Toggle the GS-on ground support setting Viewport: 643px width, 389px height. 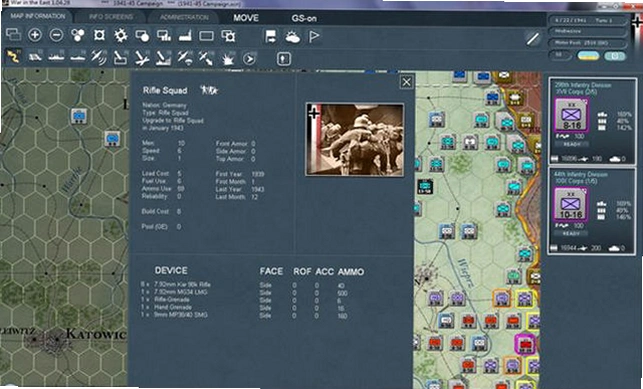pyautogui.click(x=304, y=18)
